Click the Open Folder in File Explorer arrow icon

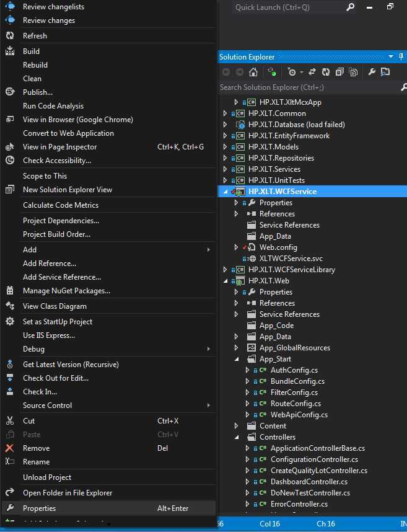tap(10, 492)
